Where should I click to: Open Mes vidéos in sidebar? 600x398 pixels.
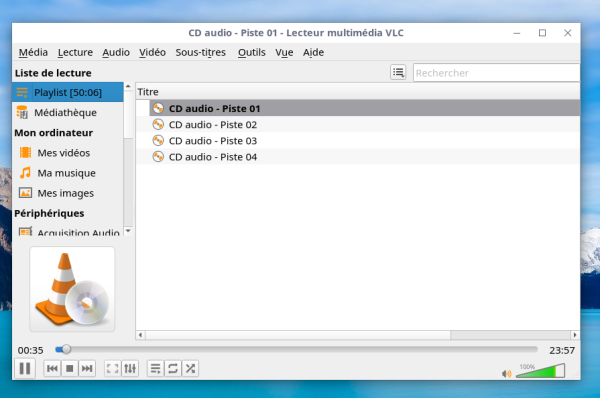tap(68, 153)
